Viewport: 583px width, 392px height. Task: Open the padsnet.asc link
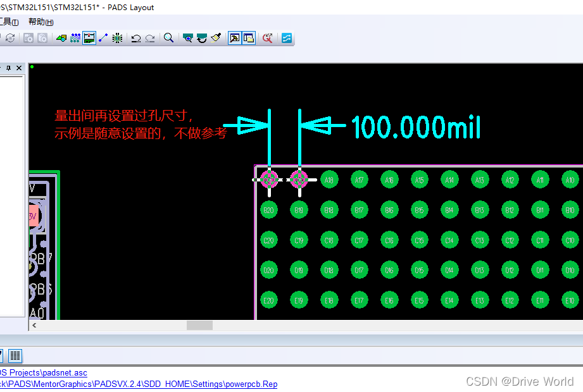coord(44,372)
